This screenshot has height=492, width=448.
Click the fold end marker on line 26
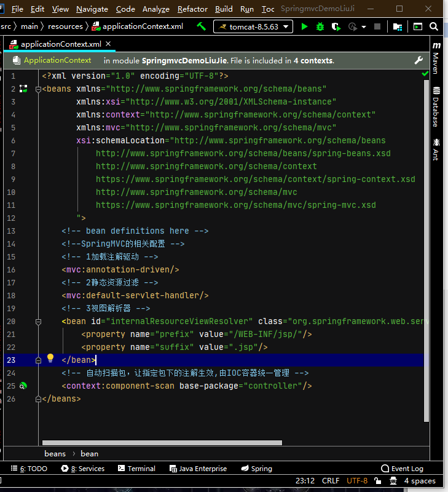tap(38, 399)
